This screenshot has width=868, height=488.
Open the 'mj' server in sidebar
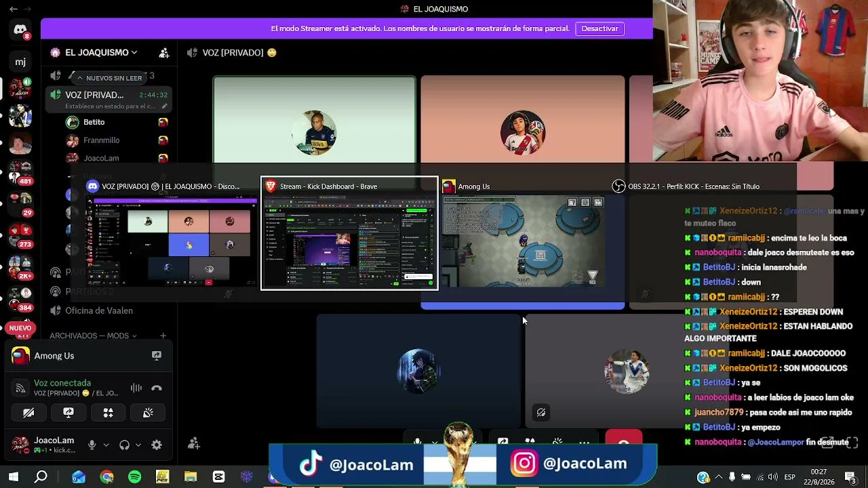20,62
